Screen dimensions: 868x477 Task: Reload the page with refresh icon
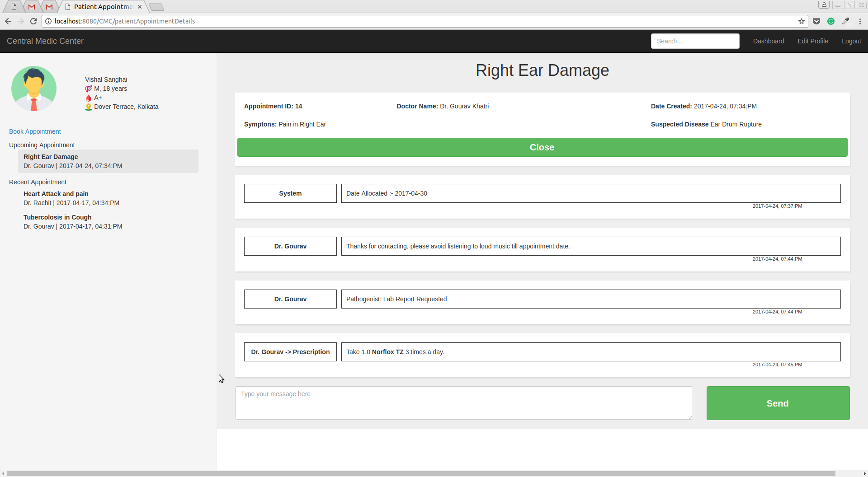[x=33, y=21]
